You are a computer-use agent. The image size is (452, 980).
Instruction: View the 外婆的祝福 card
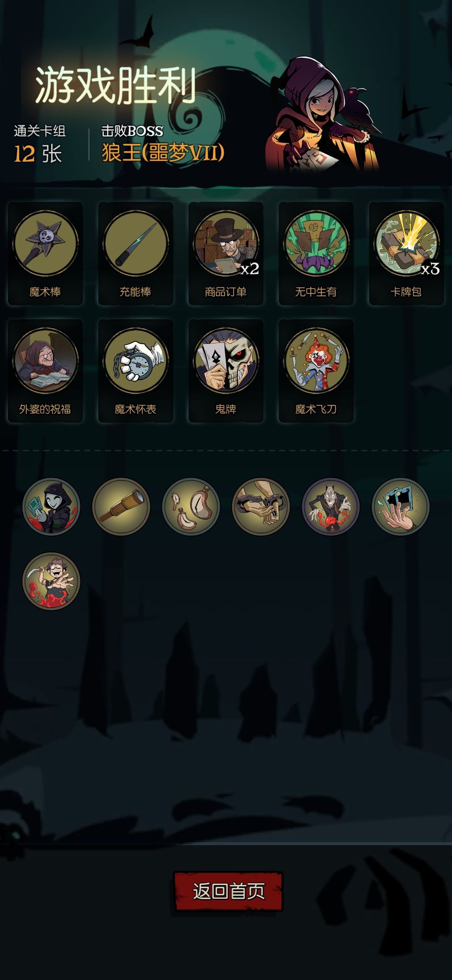coord(45,371)
